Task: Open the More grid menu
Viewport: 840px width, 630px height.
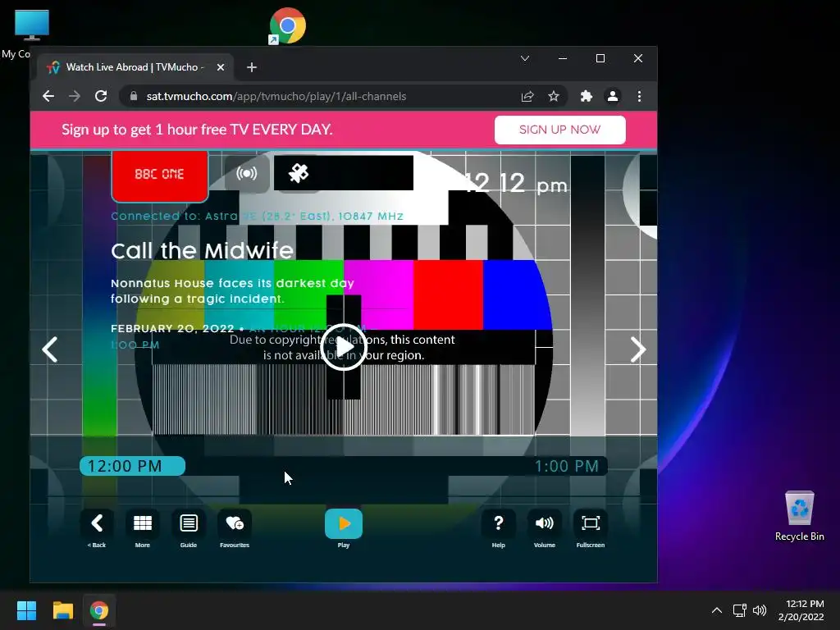Action: coord(143,523)
